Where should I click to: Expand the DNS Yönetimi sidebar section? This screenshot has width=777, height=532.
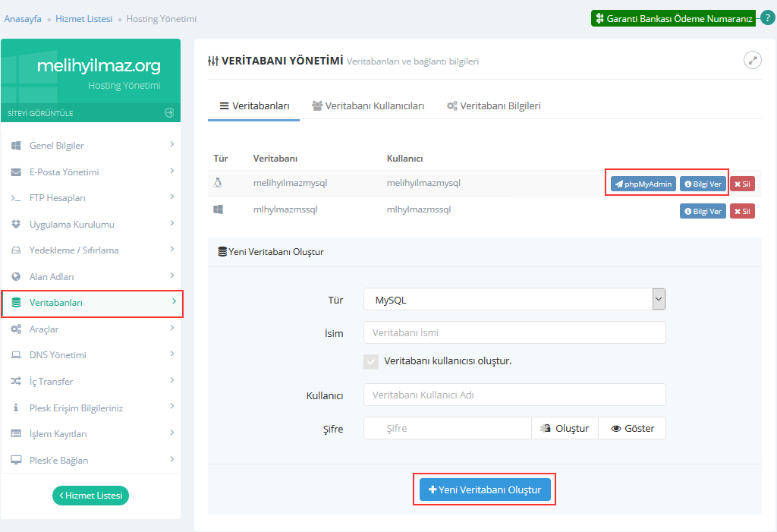click(x=91, y=355)
